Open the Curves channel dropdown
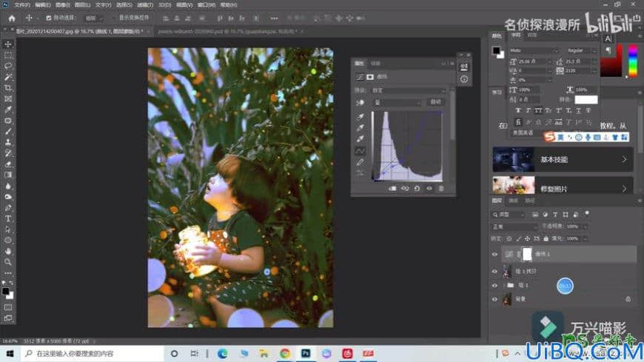The height and width of the screenshot is (362, 644). pyautogui.click(x=398, y=102)
